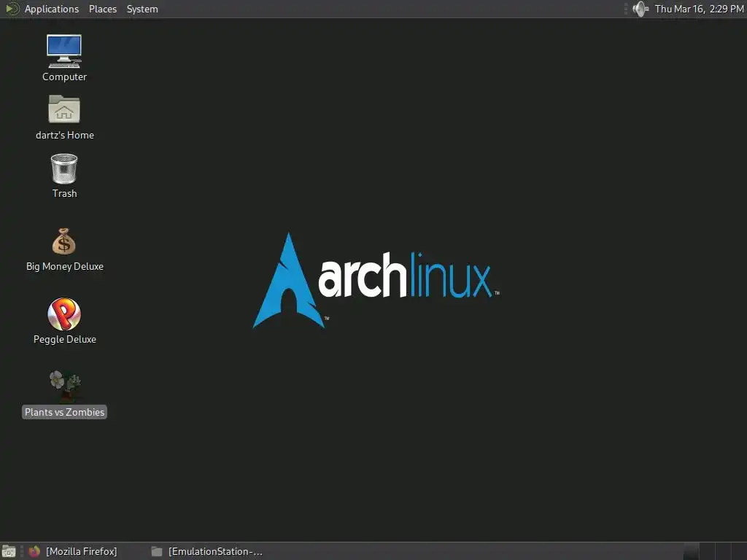The height and width of the screenshot is (560, 747).
Task: Open the clock calendar showing Thu Mar 16
Action: [x=699, y=9]
